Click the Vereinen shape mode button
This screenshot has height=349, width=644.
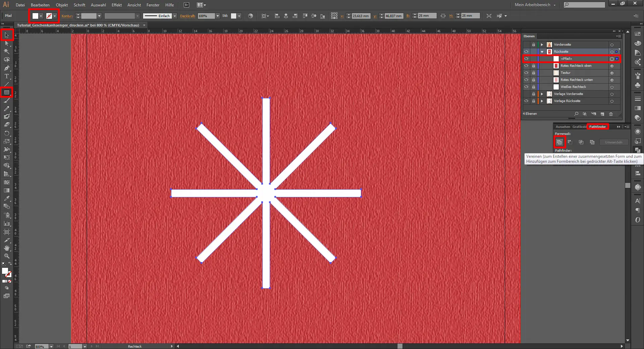[x=559, y=142]
